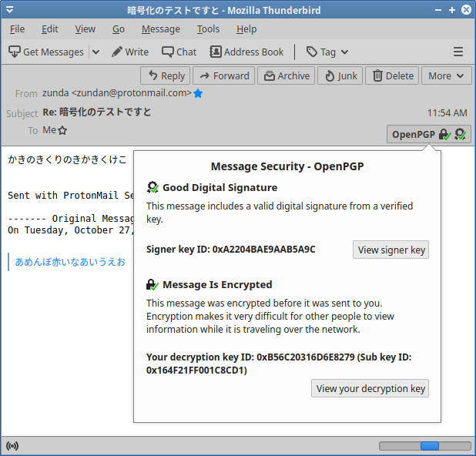
Task: Write a new message
Action: click(130, 52)
